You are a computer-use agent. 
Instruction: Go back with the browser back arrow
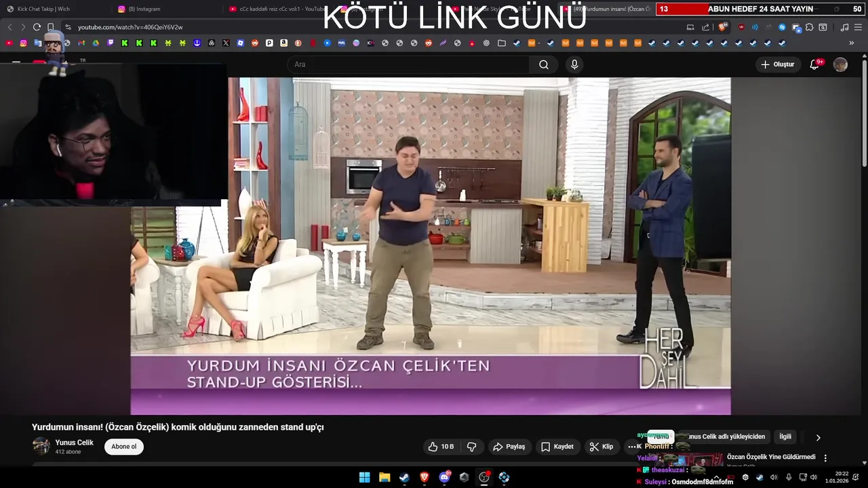[x=9, y=27]
